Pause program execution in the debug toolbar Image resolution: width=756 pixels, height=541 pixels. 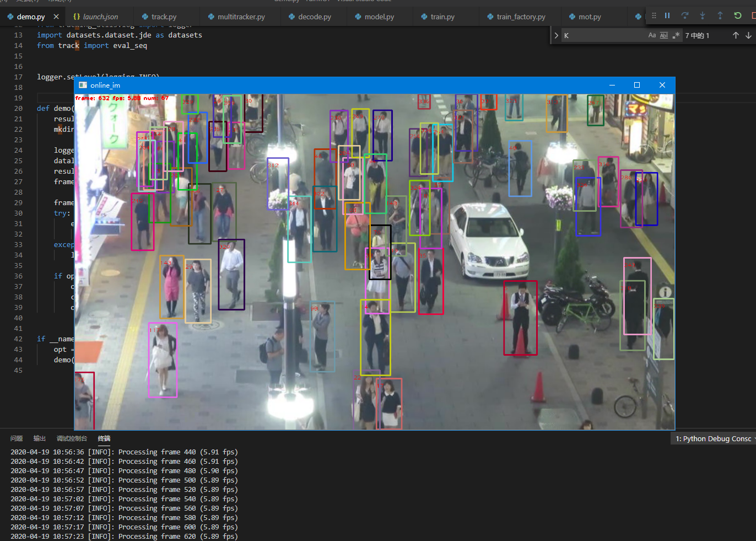tap(667, 15)
